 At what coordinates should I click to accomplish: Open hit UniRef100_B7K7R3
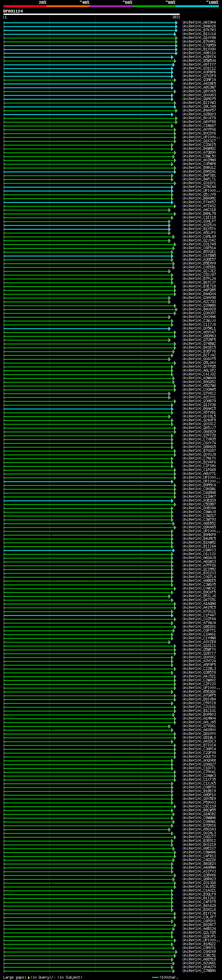coord(199,30)
